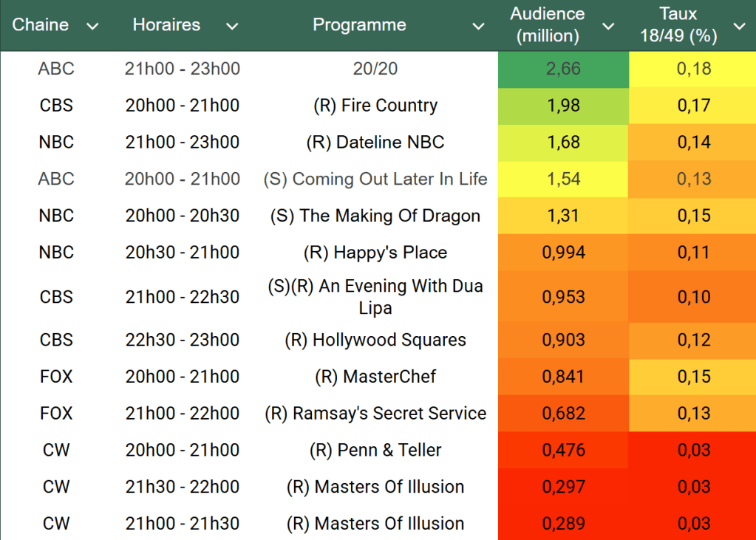
Task: Click the (R) Penn & Teller cell
Action: coord(375,450)
